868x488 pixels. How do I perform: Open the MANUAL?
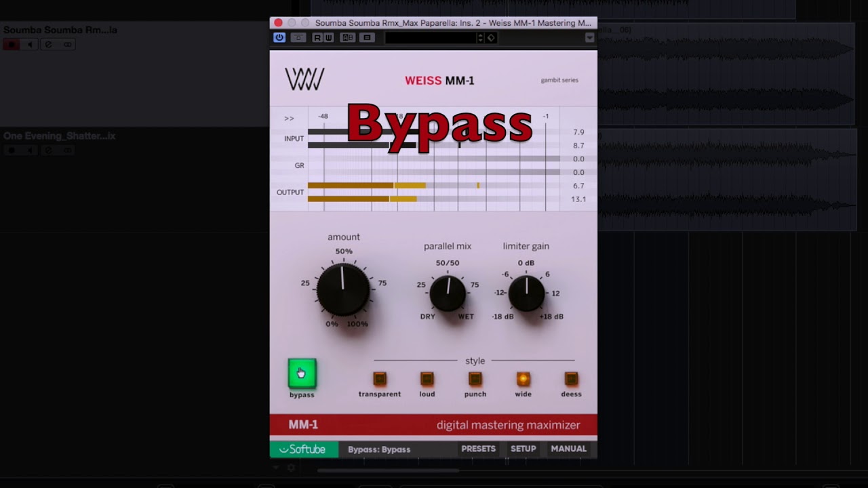pos(568,449)
